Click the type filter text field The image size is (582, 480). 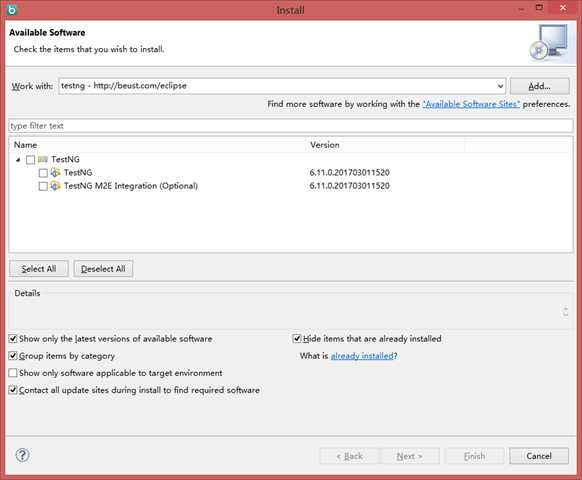point(291,126)
